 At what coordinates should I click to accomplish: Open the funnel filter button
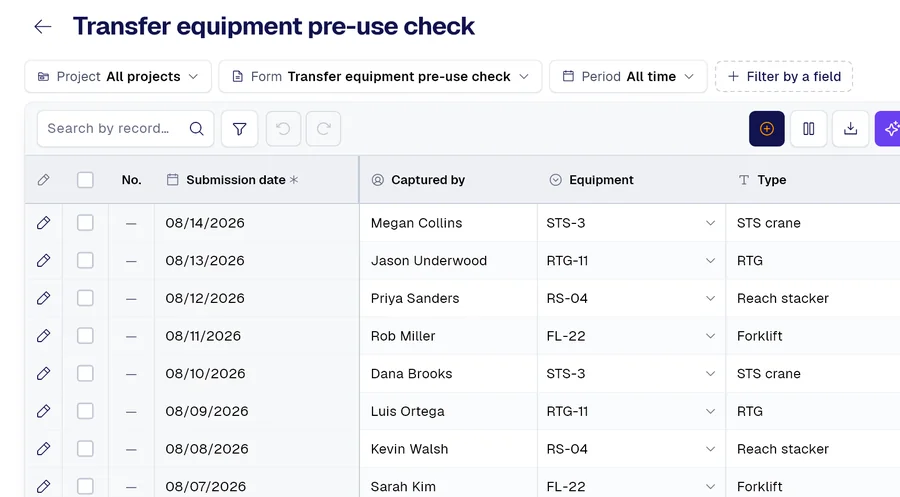(x=239, y=129)
